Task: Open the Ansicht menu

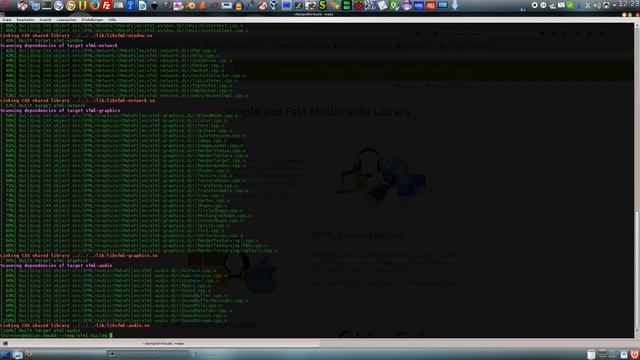Action: (x=45, y=20)
